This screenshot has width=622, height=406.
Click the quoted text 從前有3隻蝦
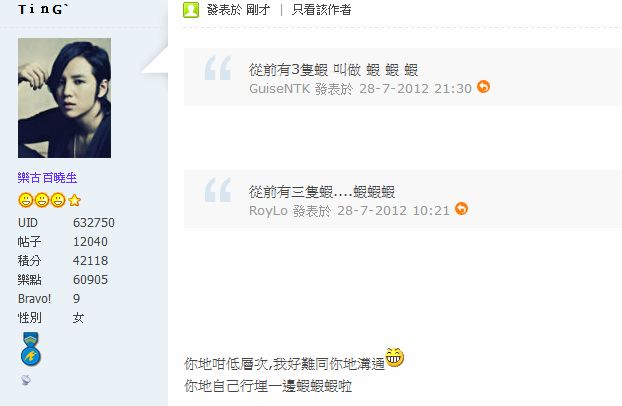pos(288,70)
